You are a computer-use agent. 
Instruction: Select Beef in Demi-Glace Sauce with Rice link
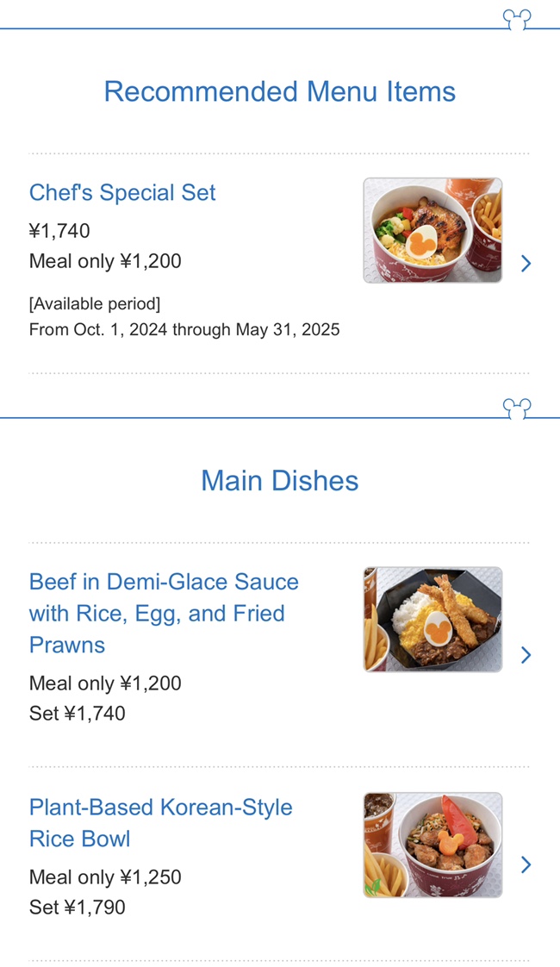(164, 614)
